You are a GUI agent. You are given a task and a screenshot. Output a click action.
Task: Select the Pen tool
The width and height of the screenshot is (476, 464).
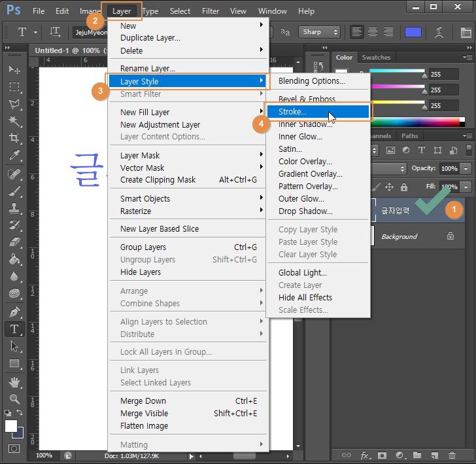point(14,312)
